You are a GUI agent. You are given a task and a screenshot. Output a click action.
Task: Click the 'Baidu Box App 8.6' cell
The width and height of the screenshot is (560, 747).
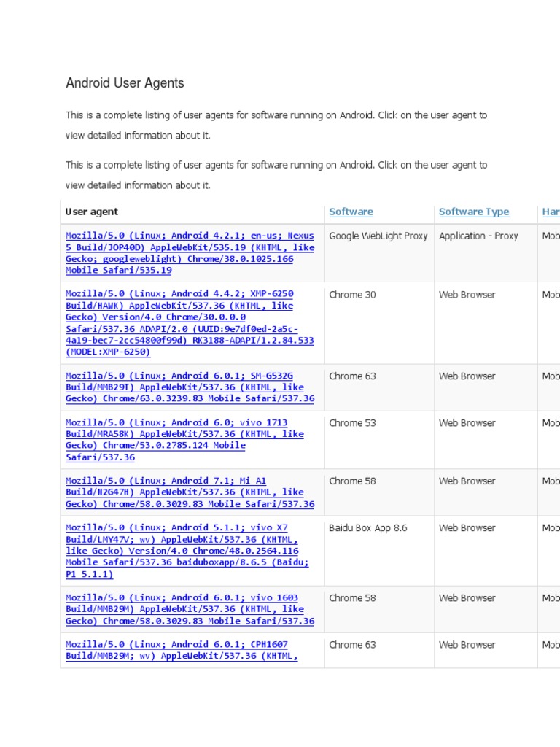pos(368,528)
